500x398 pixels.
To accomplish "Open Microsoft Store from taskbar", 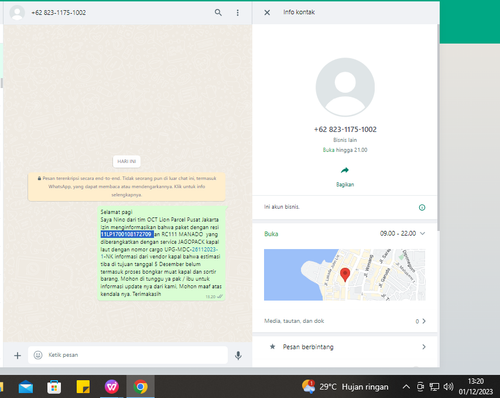I will tap(54, 387).
